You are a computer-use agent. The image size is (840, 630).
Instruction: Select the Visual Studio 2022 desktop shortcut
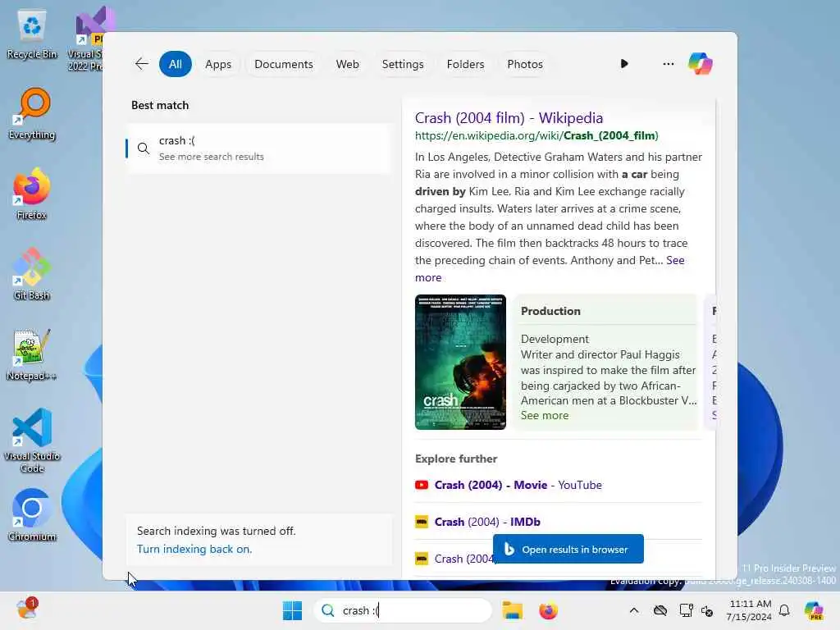85,39
